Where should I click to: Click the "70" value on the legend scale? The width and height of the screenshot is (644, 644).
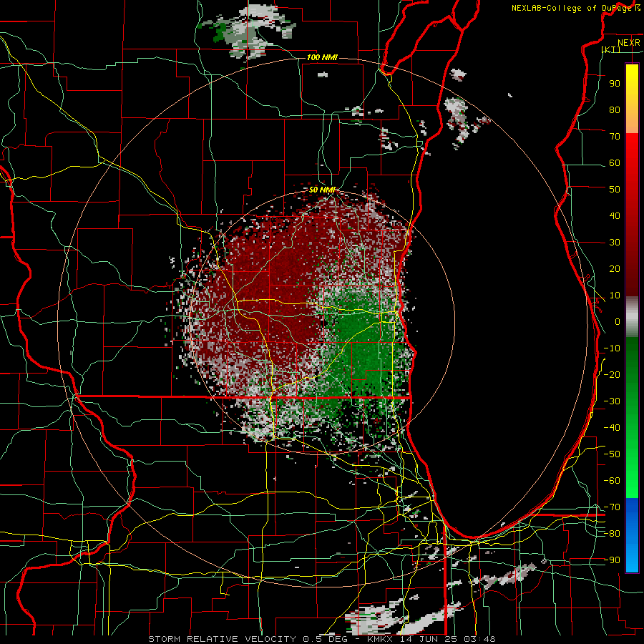[x=615, y=137]
